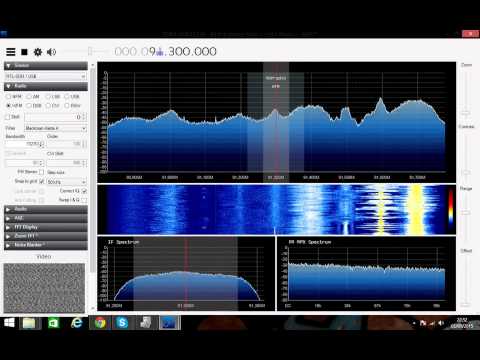
Task: Adjust the Offset slider handle
Action: tap(466, 304)
